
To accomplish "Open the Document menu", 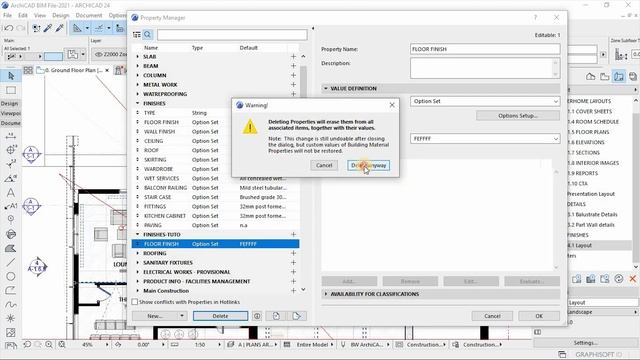I will [89, 16].
